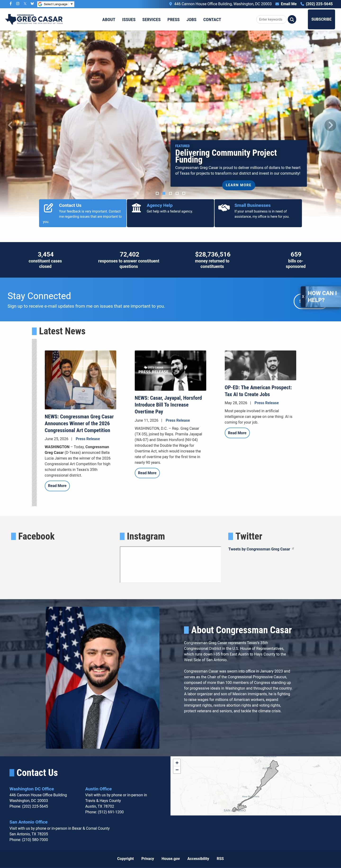Screen dimensions: 341x868
Task: Click the Contact Us pencil icon
Action: [49, 208]
